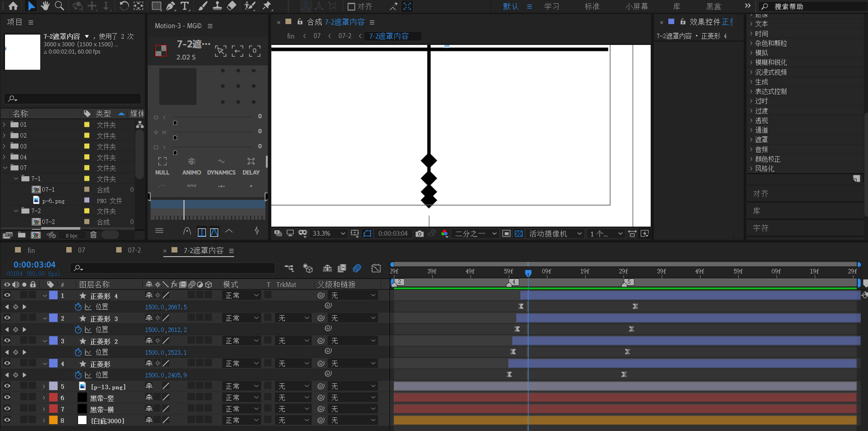Image resolution: width=868 pixels, height=431 pixels.
Task: Switch to 小屏幕 workspace
Action: [x=637, y=6]
